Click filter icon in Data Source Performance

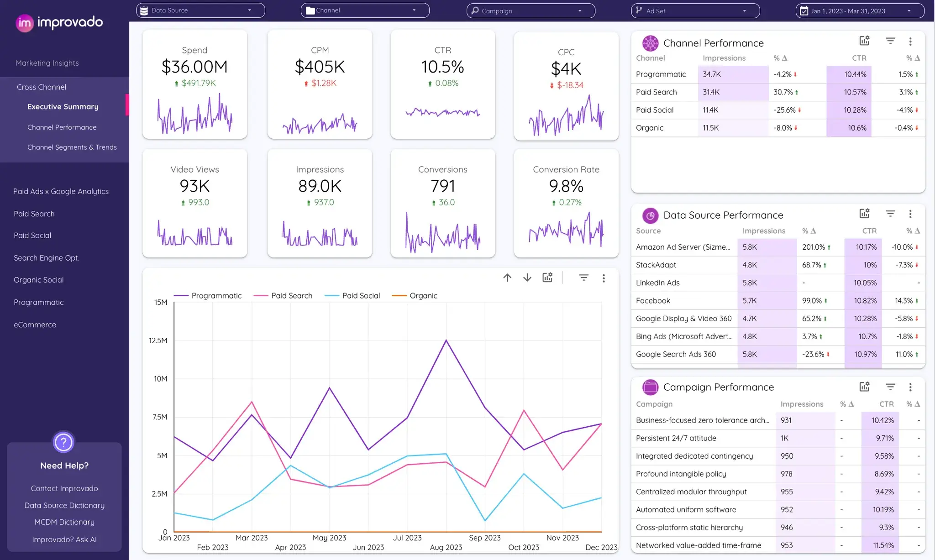click(890, 214)
